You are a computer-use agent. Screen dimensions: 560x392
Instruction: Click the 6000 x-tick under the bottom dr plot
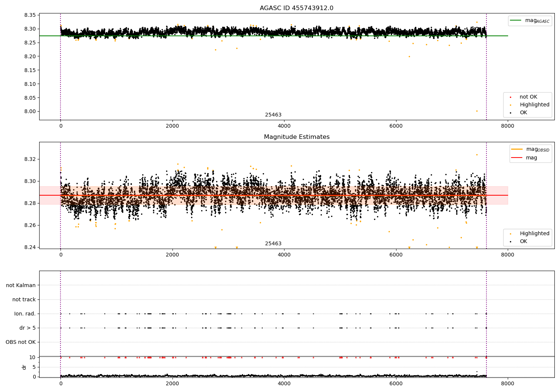point(396,383)
